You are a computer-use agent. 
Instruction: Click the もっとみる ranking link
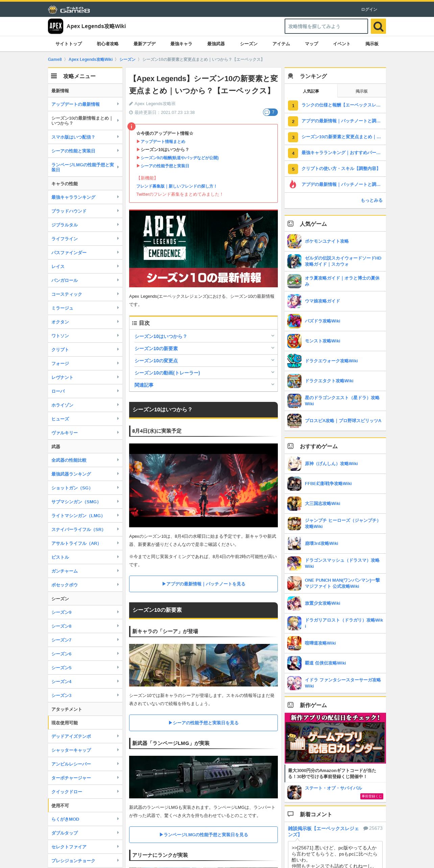point(372,200)
